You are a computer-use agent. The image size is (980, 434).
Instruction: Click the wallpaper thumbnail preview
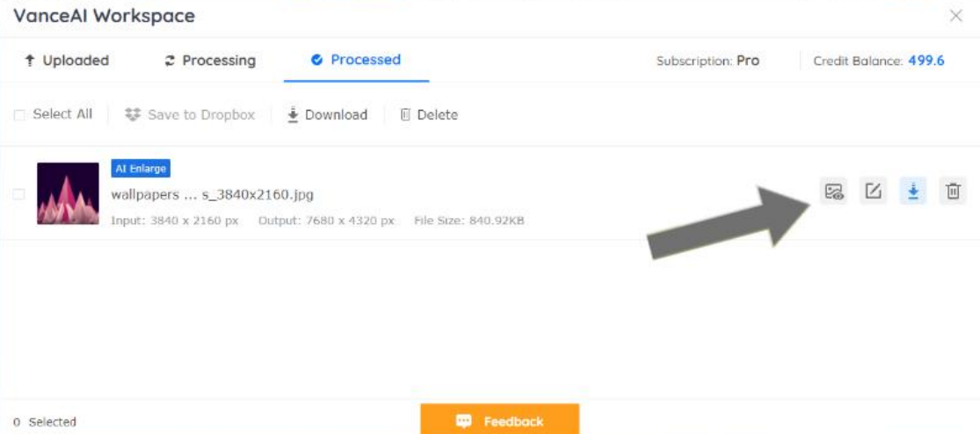pos(69,193)
